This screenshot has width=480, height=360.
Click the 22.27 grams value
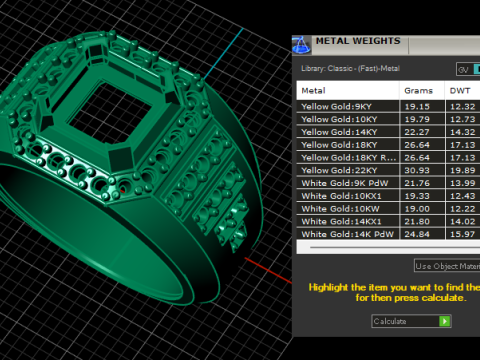[x=417, y=132]
